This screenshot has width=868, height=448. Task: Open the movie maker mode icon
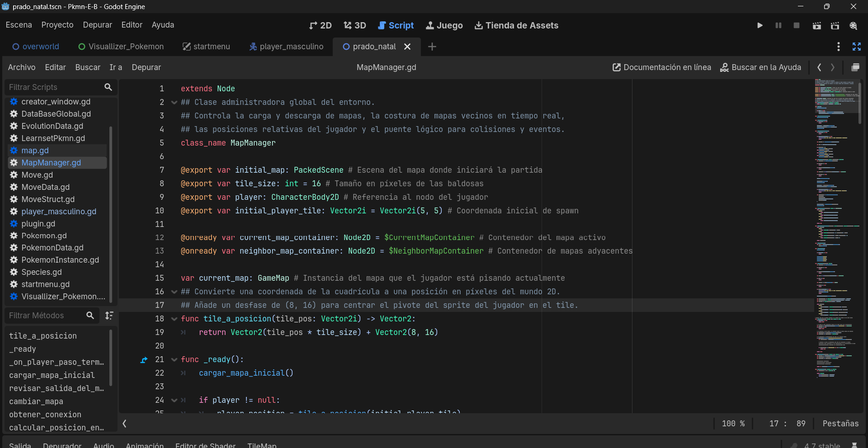click(854, 25)
